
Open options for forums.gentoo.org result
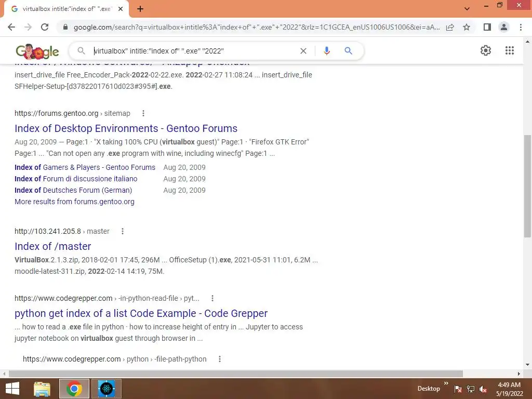(x=143, y=113)
